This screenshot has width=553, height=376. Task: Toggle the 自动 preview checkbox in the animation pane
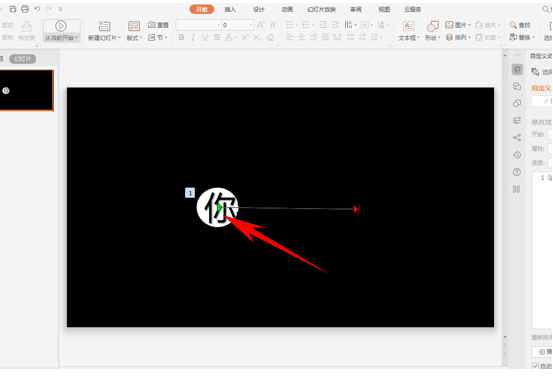pyautogui.click(x=535, y=366)
